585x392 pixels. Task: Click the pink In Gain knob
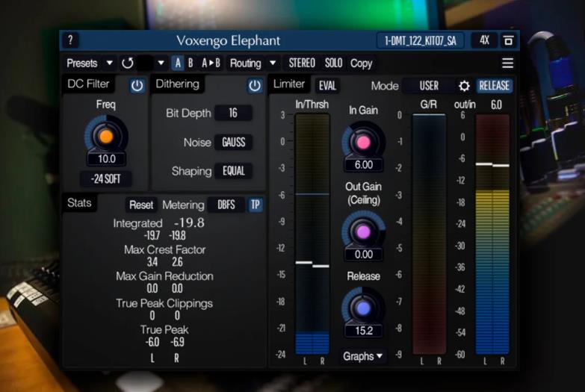[363, 143]
